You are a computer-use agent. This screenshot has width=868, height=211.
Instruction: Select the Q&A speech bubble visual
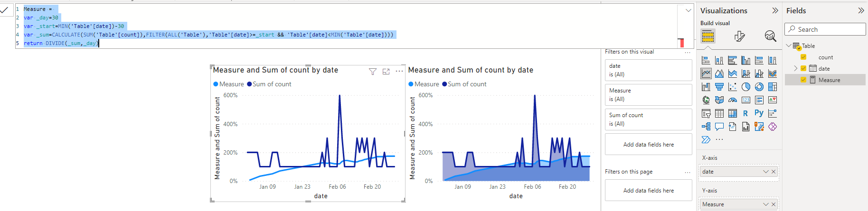(x=719, y=127)
